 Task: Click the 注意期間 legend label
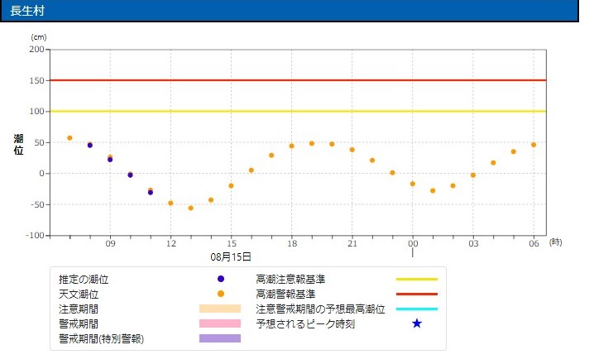pyautogui.click(x=79, y=309)
